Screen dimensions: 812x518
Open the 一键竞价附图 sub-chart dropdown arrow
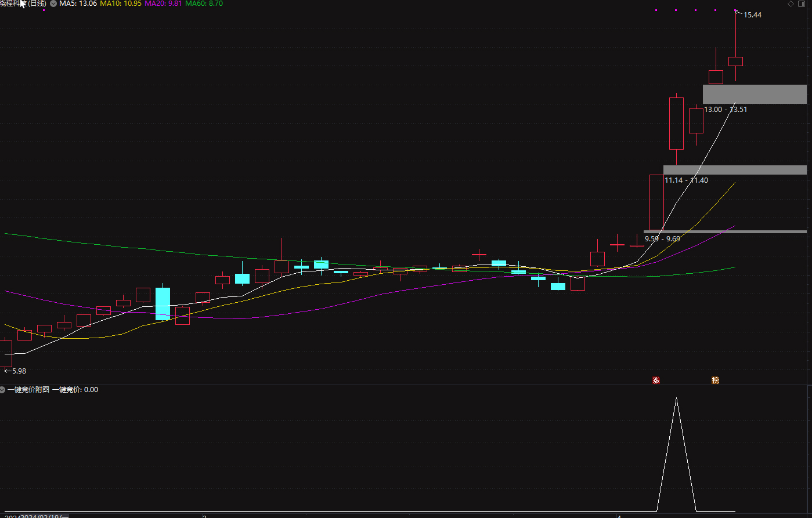(3, 390)
